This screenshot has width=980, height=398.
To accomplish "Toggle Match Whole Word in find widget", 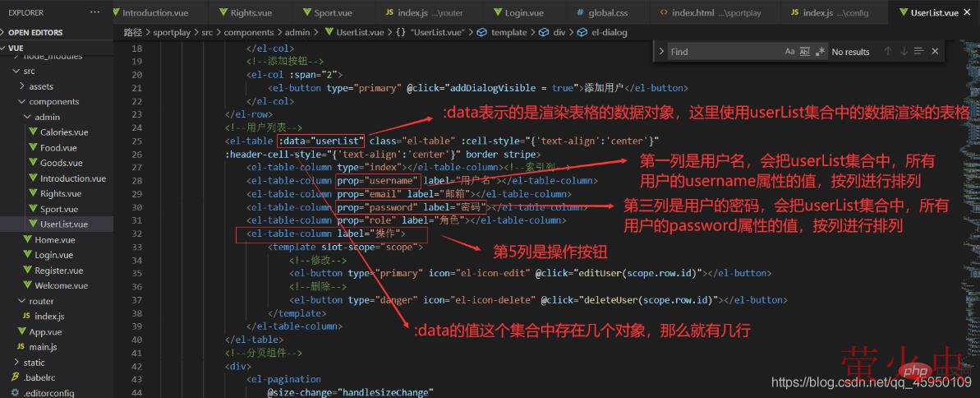I will click(804, 52).
